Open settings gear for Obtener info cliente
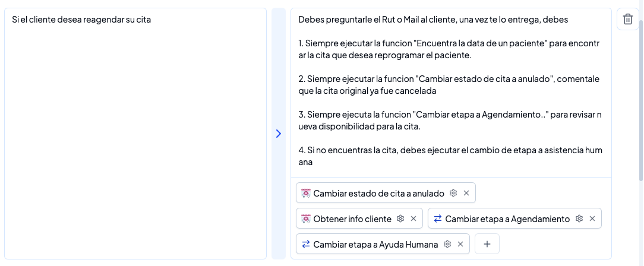 coord(400,218)
